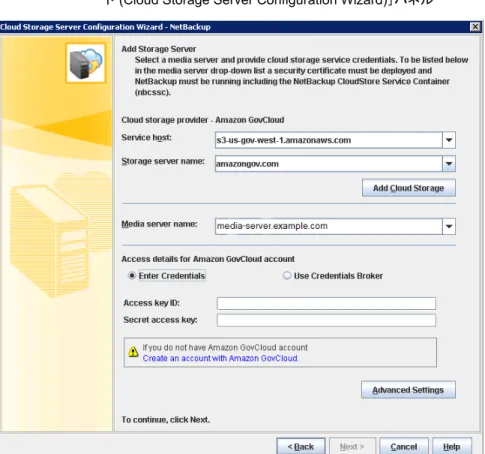
Task: Click the Access key ID label
Action: click(x=151, y=303)
